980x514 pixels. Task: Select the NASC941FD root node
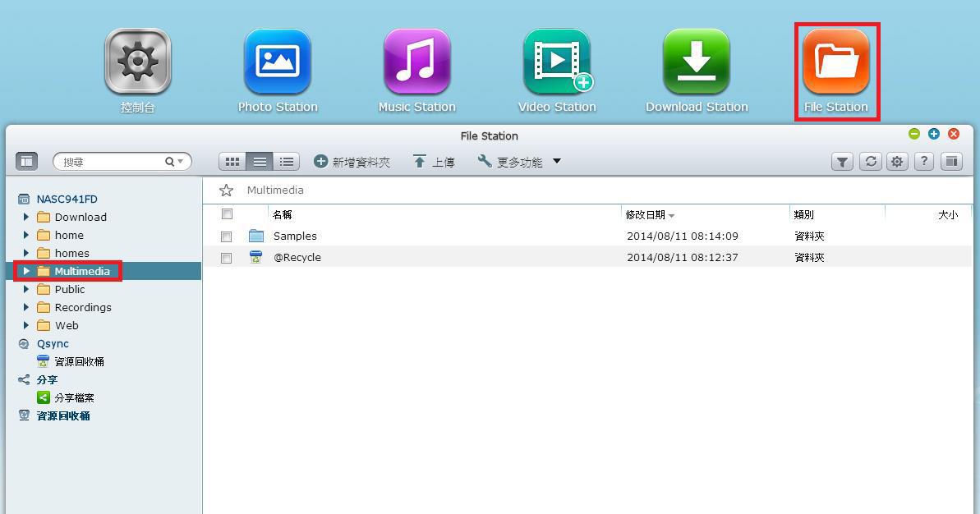point(67,200)
